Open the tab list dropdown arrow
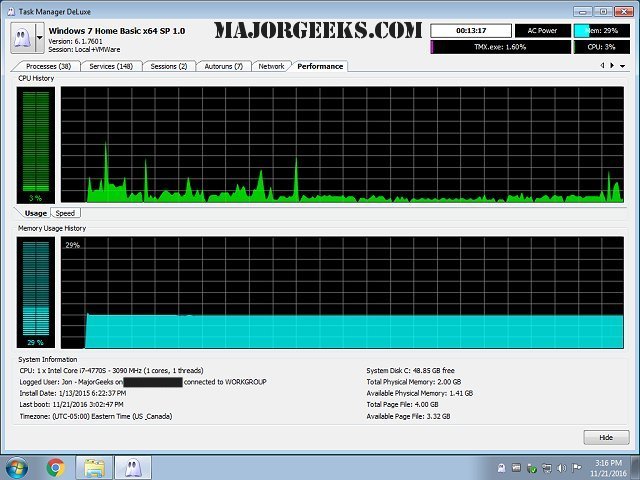This screenshot has height=480, width=640. coord(622,66)
